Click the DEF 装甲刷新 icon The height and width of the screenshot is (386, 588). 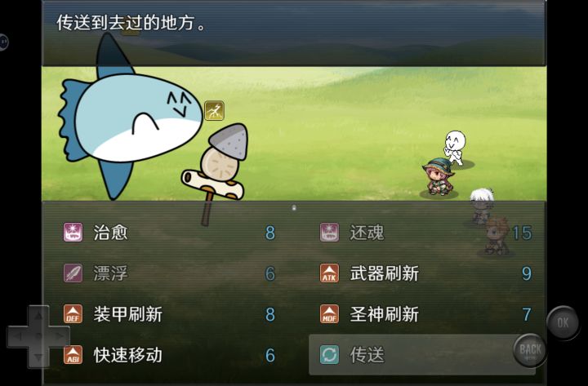pos(73,314)
